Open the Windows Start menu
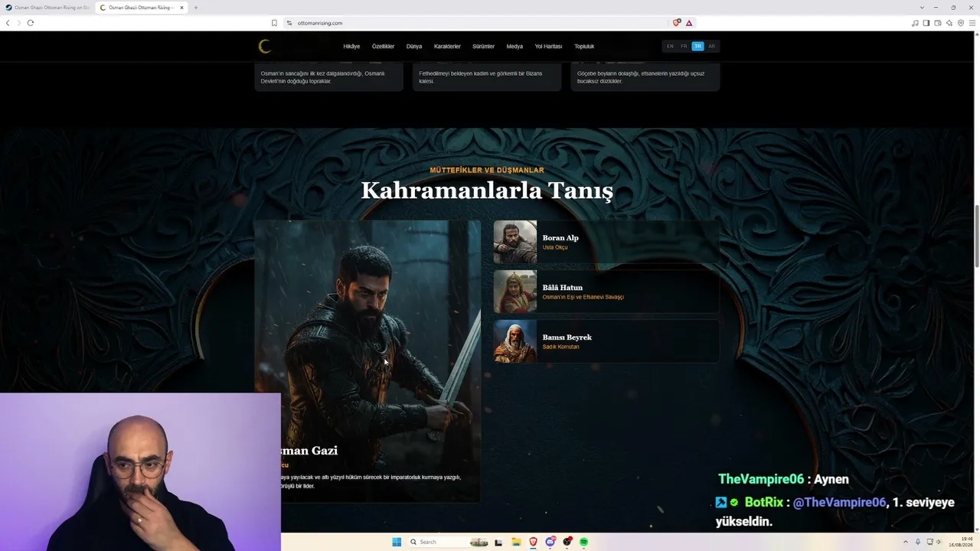The height and width of the screenshot is (551, 980). (x=397, y=542)
